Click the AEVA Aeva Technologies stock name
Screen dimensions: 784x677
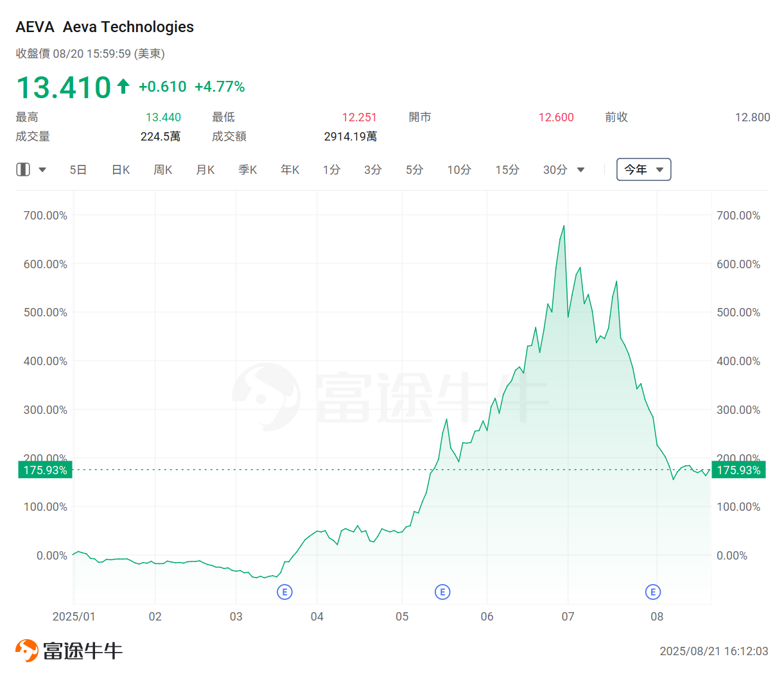click(105, 27)
